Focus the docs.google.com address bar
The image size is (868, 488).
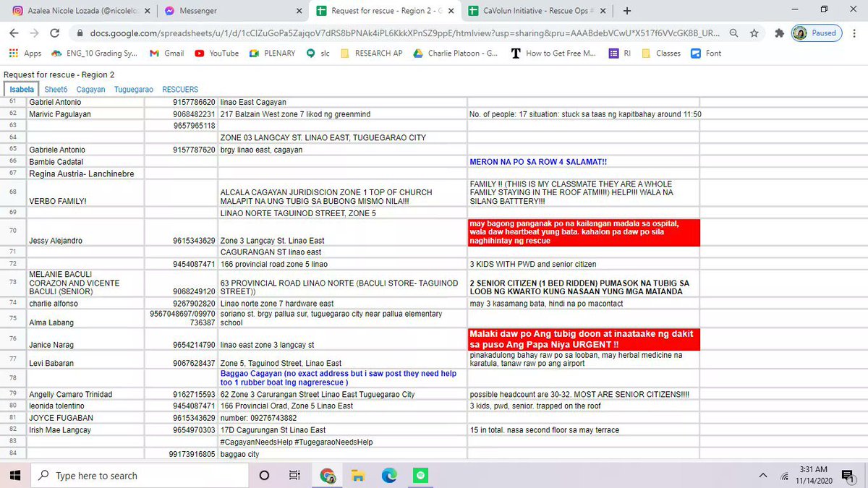coord(405,33)
